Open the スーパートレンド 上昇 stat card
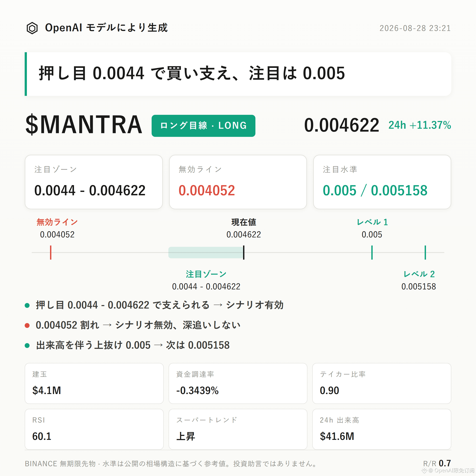 238,429
